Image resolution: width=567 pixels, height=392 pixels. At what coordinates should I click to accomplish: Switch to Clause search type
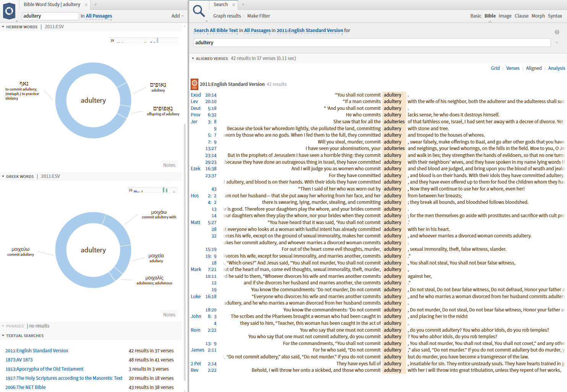pyautogui.click(x=522, y=16)
